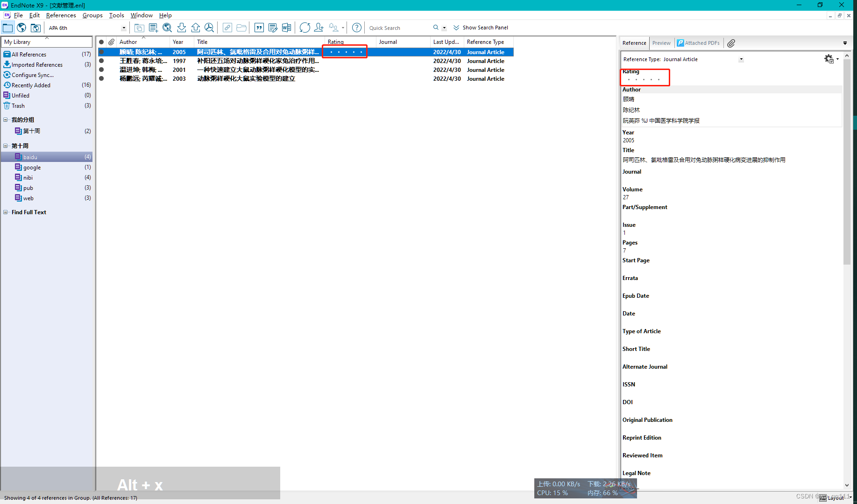This screenshot has height=504, width=857.
Task: Click the Quick Search magnifier icon
Action: [x=436, y=28]
